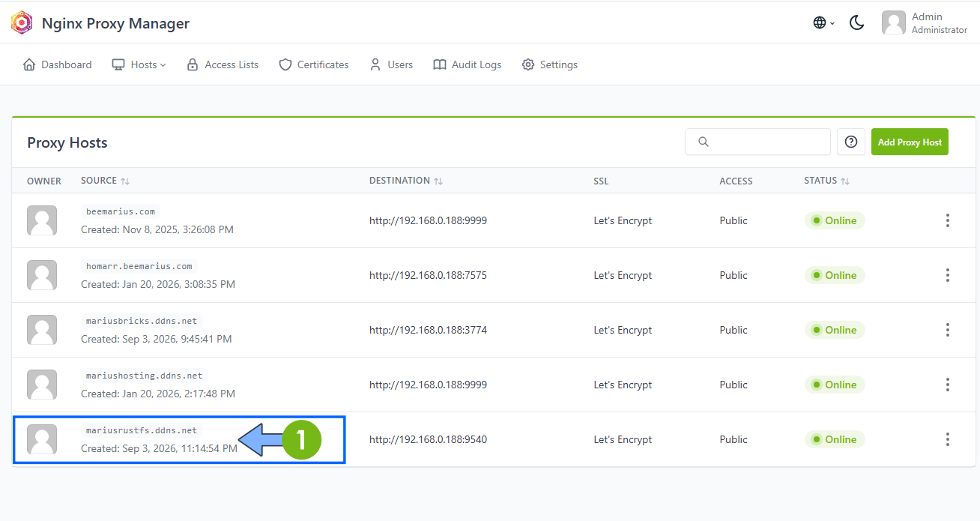This screenshot has width=980, height=521.
Task: Click Created: Jan 20, 2026, 3:08:35 PM text
Action: tap(158, 284)
